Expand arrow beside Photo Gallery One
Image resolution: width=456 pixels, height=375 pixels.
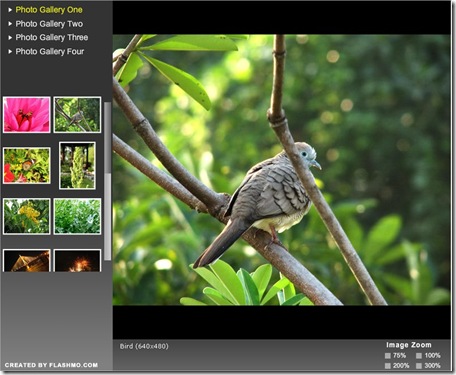(x=10, y=10)
